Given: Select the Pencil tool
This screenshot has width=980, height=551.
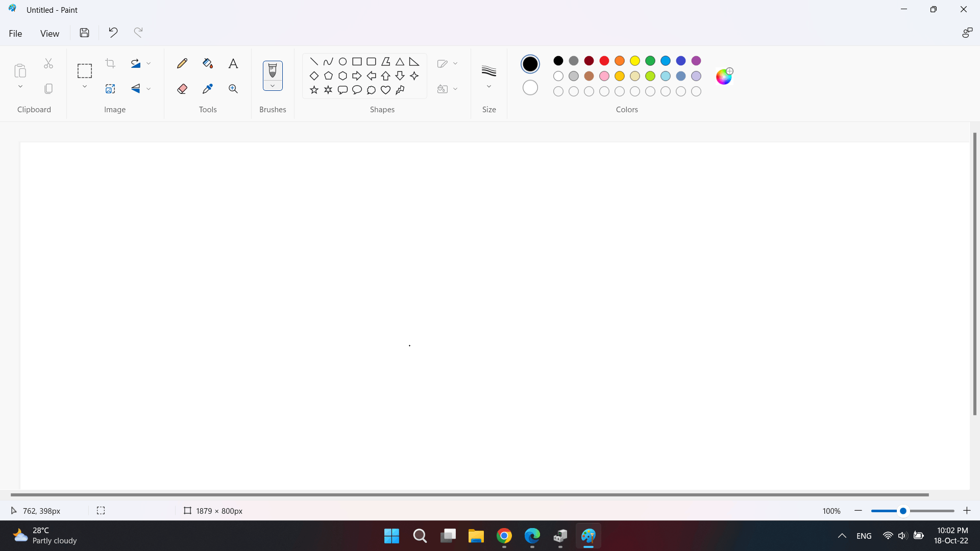Looking at the screenshot, I should [182, 63].
